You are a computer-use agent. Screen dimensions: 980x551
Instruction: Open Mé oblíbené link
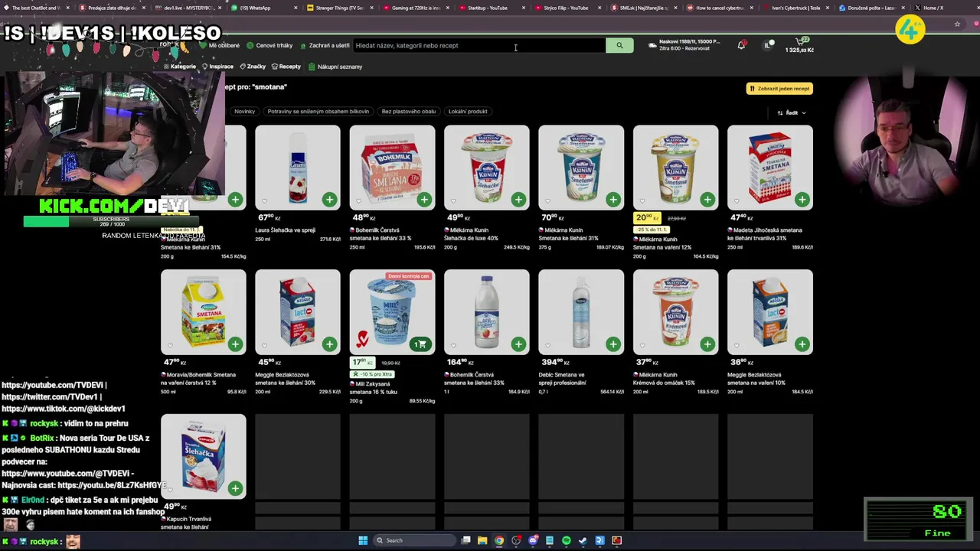[219, 45]
